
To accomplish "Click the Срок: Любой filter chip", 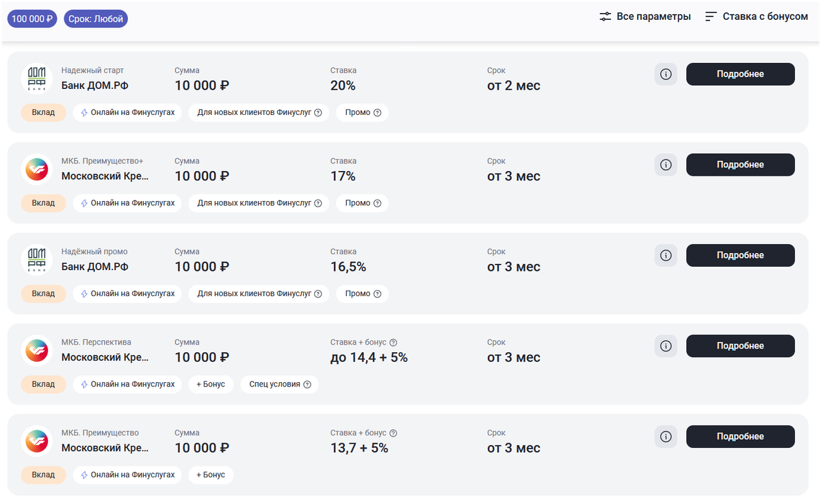I will click(x=96, y=18).
